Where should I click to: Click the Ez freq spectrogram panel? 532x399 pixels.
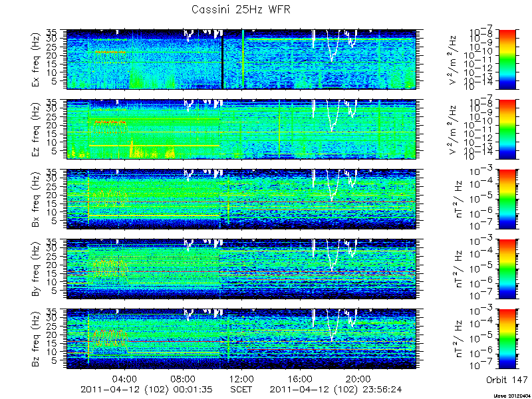click(241, 129)
